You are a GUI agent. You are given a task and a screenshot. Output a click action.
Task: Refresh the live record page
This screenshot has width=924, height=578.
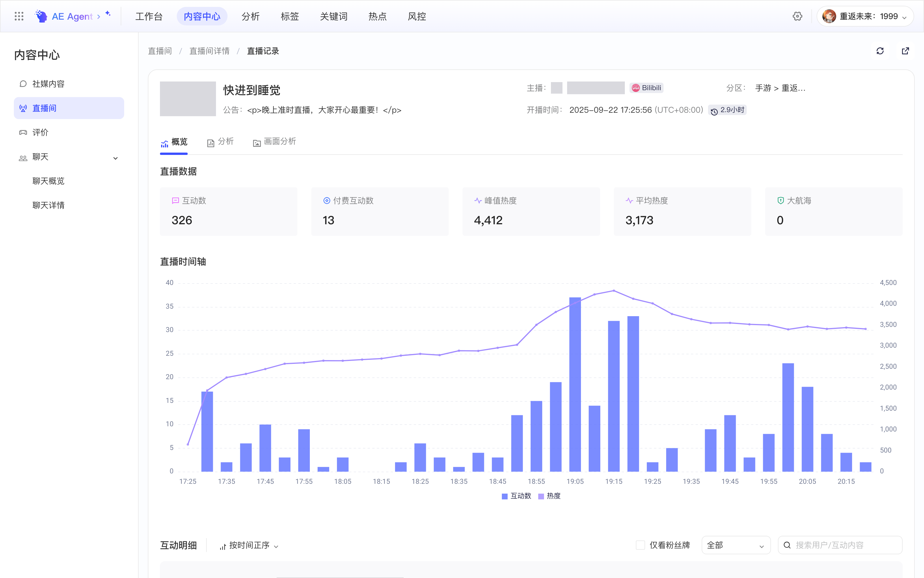pos(880,51)
